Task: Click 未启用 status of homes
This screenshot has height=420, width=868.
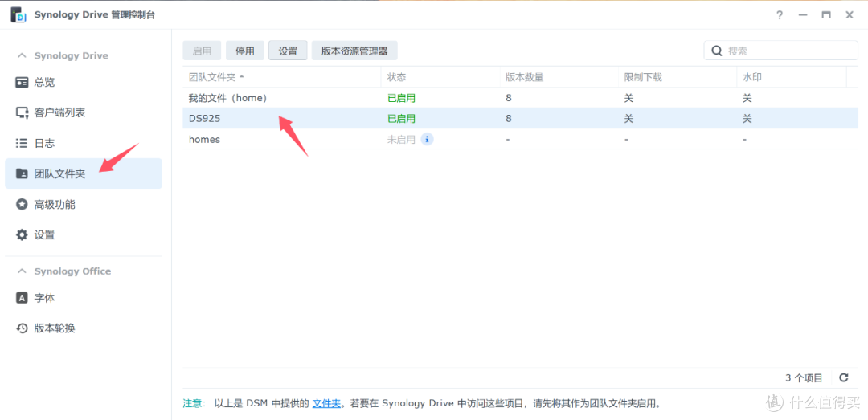Action: click(401, 140)
